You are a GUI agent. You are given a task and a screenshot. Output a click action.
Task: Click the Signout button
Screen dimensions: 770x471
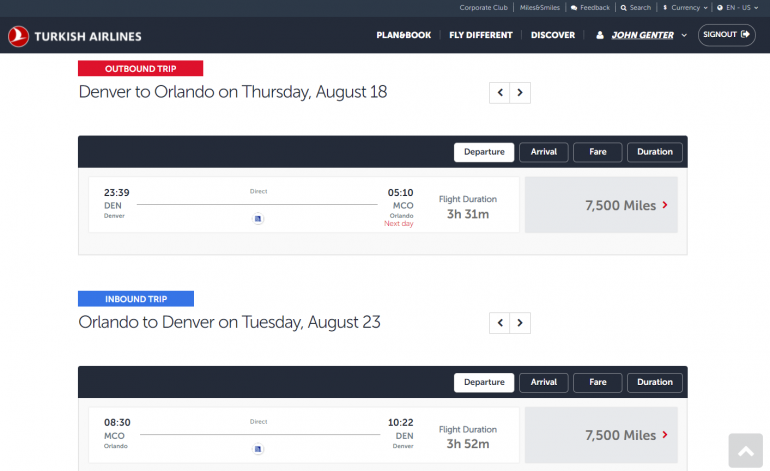tap(726, 35)
